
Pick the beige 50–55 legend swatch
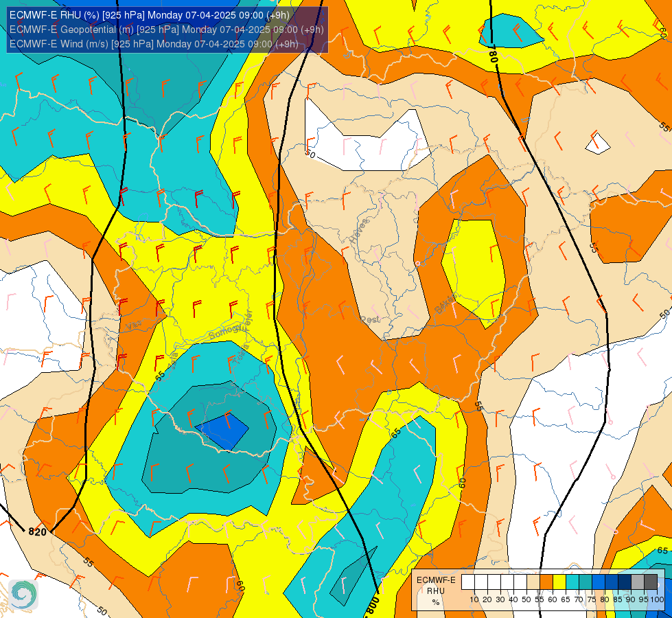click(533, 582)
